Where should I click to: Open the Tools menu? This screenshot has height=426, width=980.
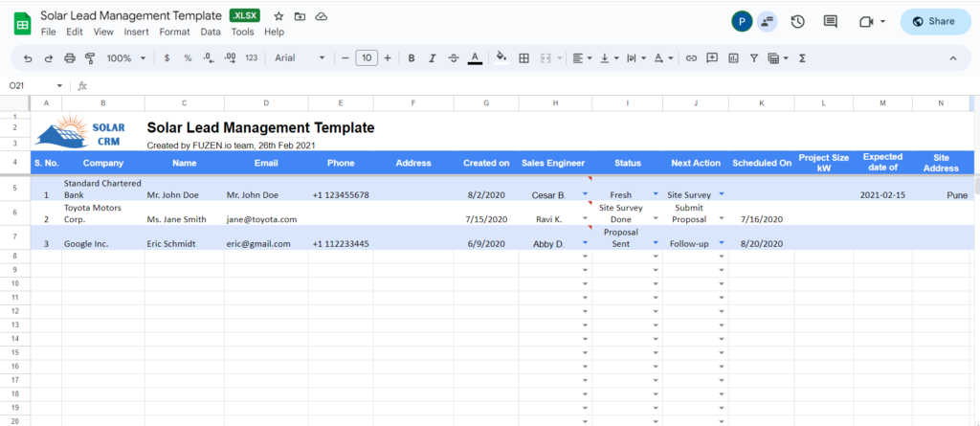(242, 32)
